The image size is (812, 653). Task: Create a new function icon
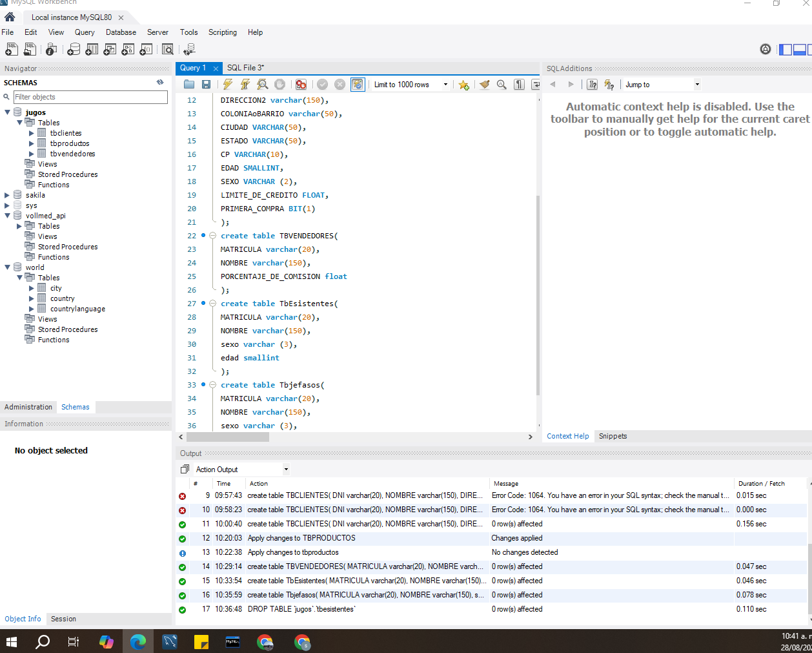tap(146, 49)
